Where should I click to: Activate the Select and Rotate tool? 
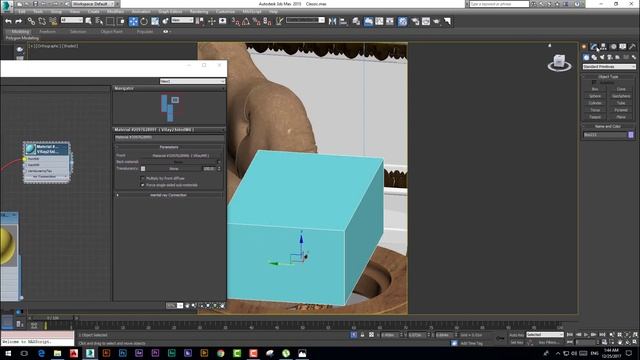point(144,21)
